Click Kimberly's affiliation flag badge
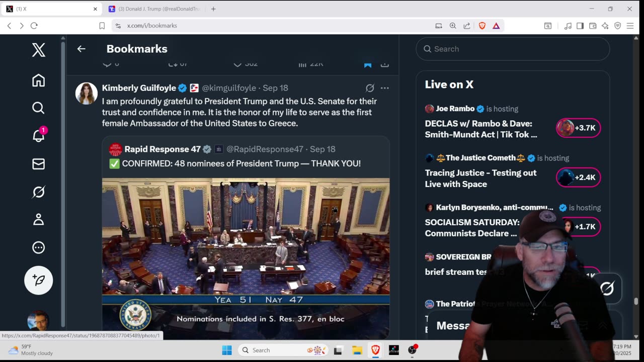This screenshot has height=362, width=644. coord(194,88)
